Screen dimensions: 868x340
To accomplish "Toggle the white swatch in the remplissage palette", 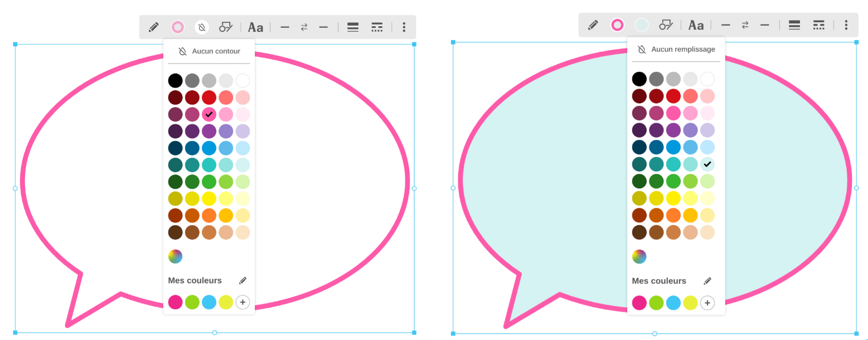I will point(707,79).
